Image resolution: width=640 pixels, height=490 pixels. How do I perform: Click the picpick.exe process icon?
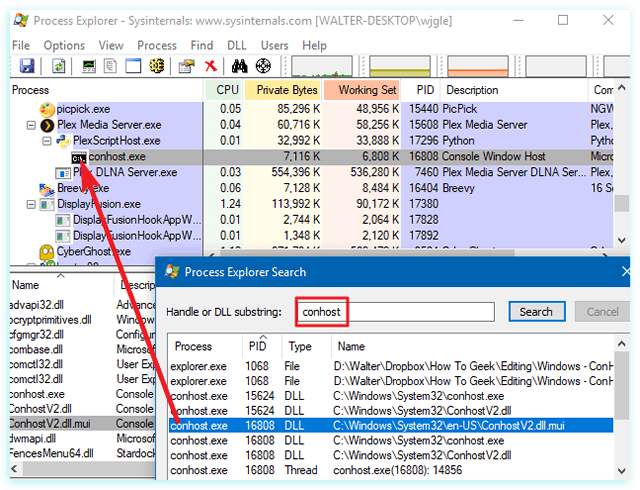[x=47, y=109]
